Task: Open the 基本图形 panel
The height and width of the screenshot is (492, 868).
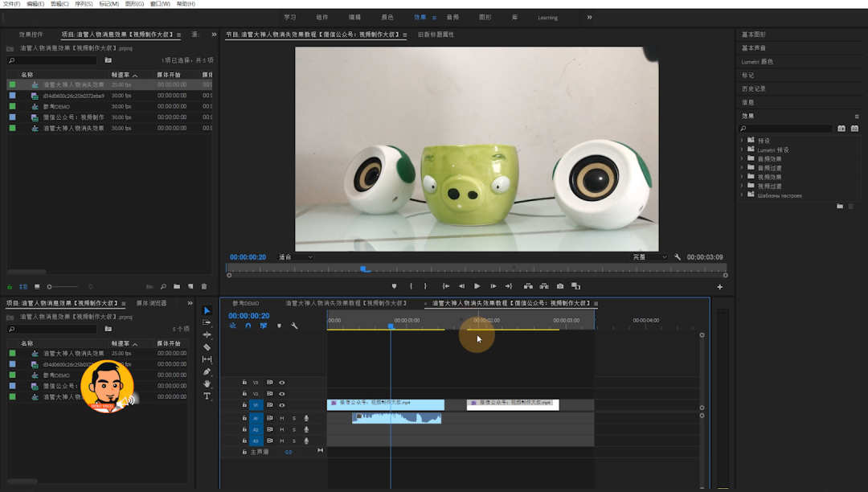Action: (x=754, y=35)
